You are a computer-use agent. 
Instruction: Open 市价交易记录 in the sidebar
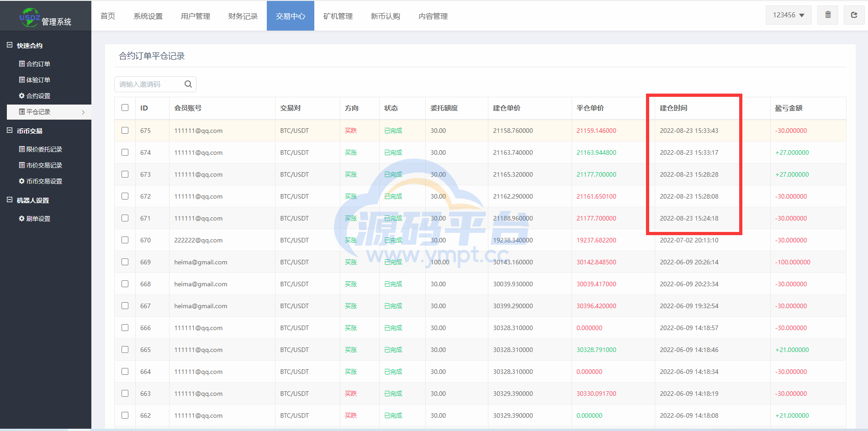41,165
